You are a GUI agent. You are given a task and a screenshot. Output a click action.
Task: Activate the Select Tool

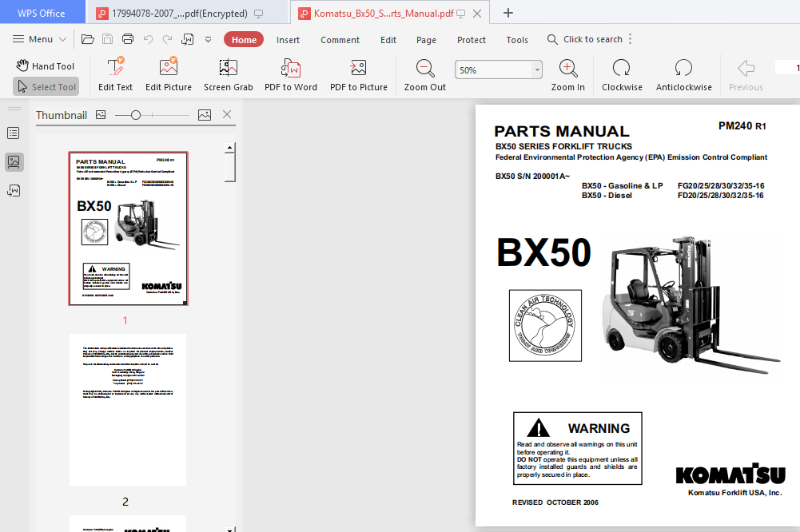pos(46,87)
